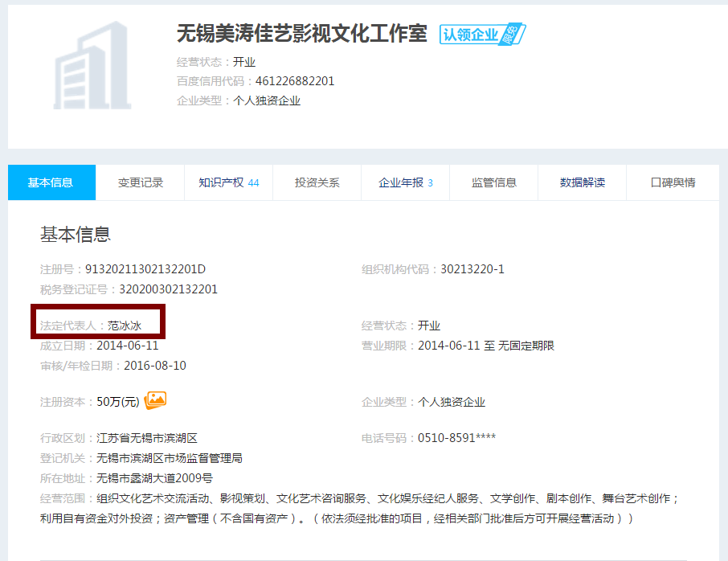728x561 pixels.
Task: Open the 变更记录 tab
Action: pos(141,182)
